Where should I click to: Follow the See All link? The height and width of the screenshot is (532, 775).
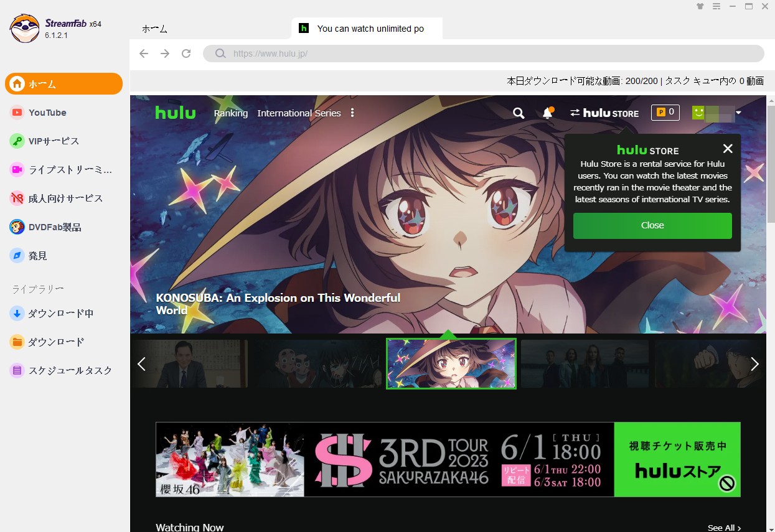click(x=724, y=528)
